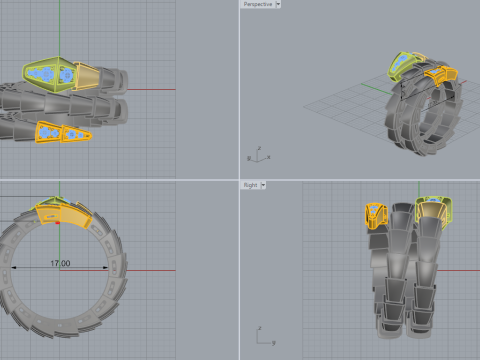Click the Right viewport title label

[x=250, y=185]
